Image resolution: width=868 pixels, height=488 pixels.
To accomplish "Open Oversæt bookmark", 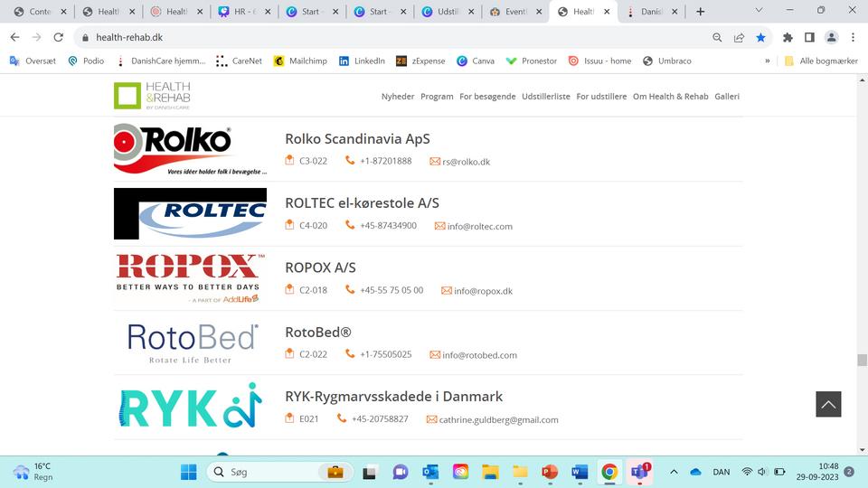I will (x=33, y=61).
